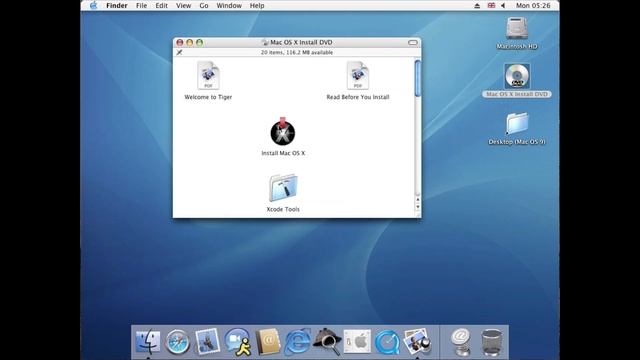
Task: Open System Preferences in the Dock
Action: click(357, 341)
